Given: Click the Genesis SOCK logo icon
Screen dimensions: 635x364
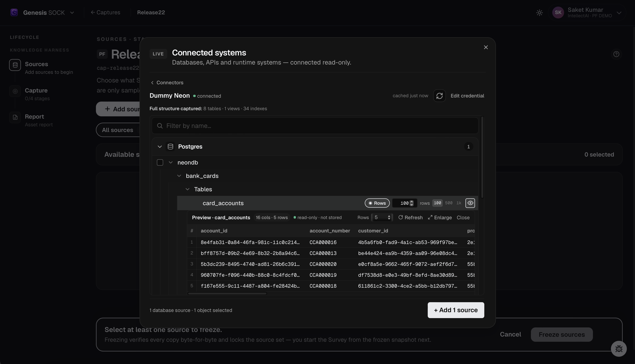Looking at the screenshot, I should (14, 12).
